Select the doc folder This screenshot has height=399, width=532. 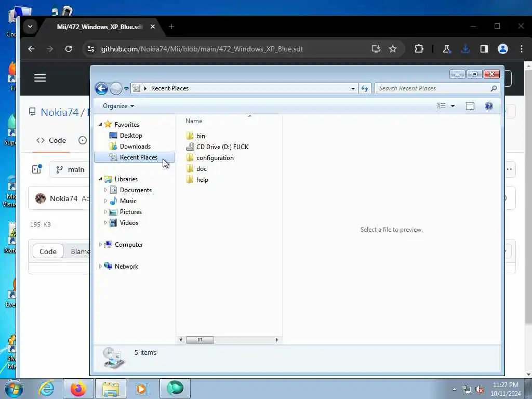coord(201,169)
